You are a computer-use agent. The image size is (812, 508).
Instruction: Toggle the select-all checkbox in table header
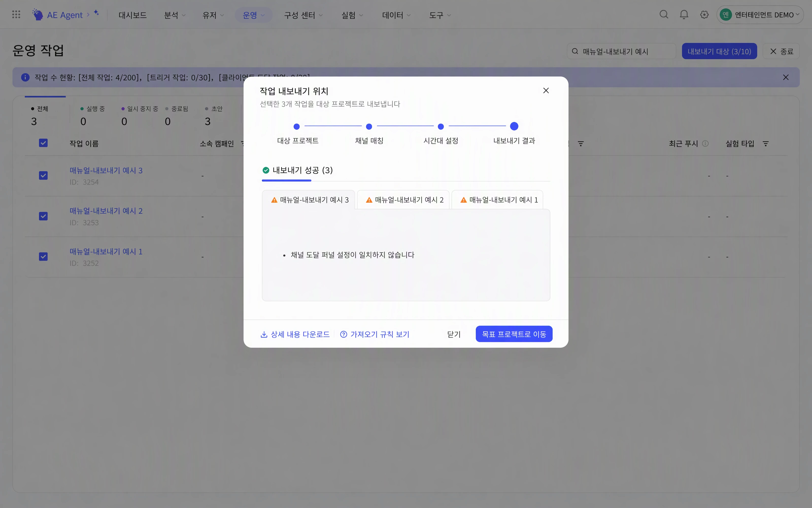click(x=43, y=143)
